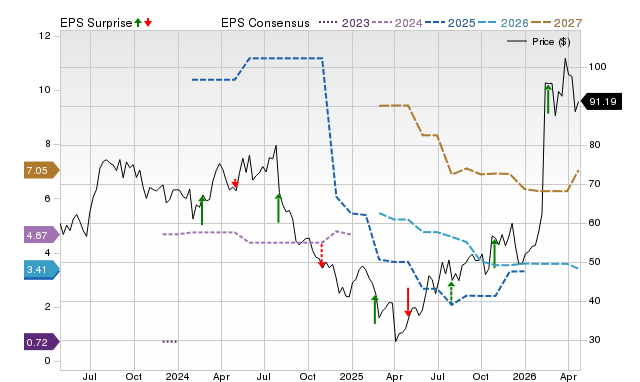Click the 12 EPS axis label
This screenshot has width=640, height=382.
[44, 36]
